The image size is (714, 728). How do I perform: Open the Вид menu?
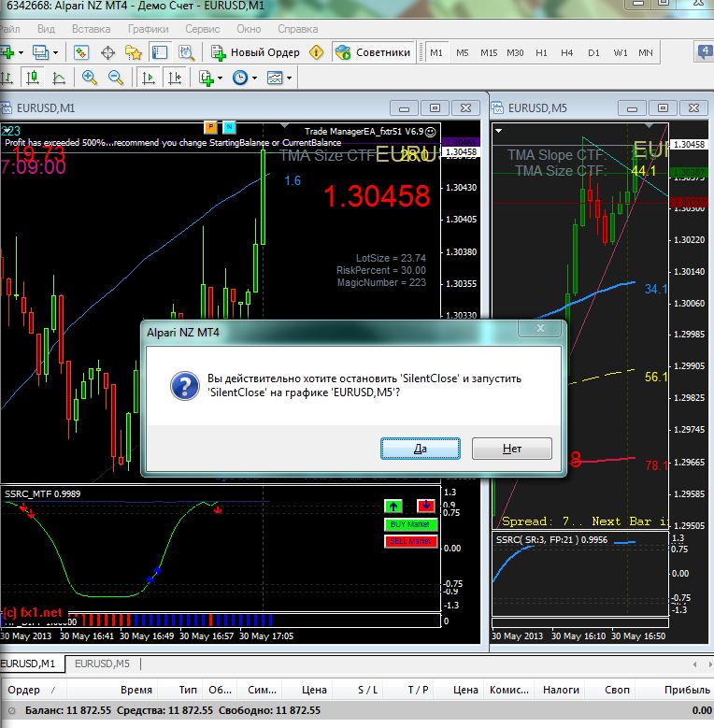(x=46, y=29)
